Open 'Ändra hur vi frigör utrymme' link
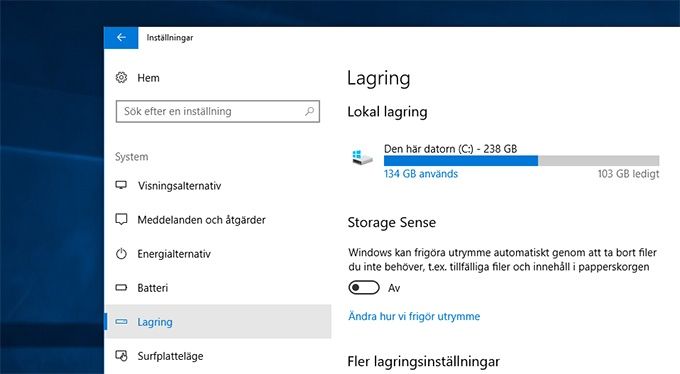This screenshot has width=680, height=374. [414, 316]
